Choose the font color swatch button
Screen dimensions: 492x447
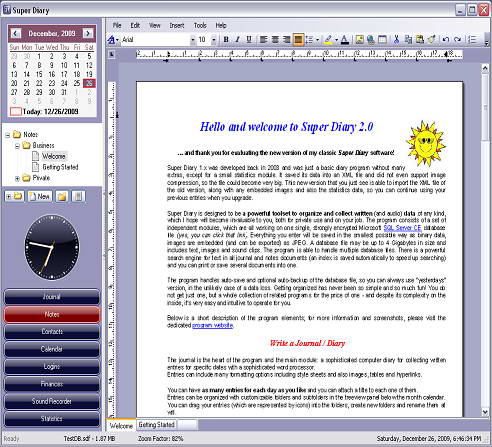pyautogui.click(x=345, y=40)
